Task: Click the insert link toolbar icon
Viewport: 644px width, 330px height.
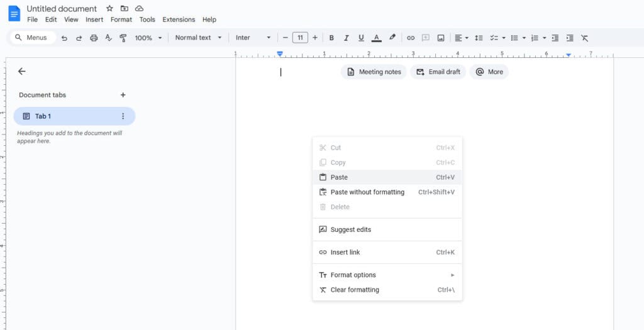Action: coord(410,38)
